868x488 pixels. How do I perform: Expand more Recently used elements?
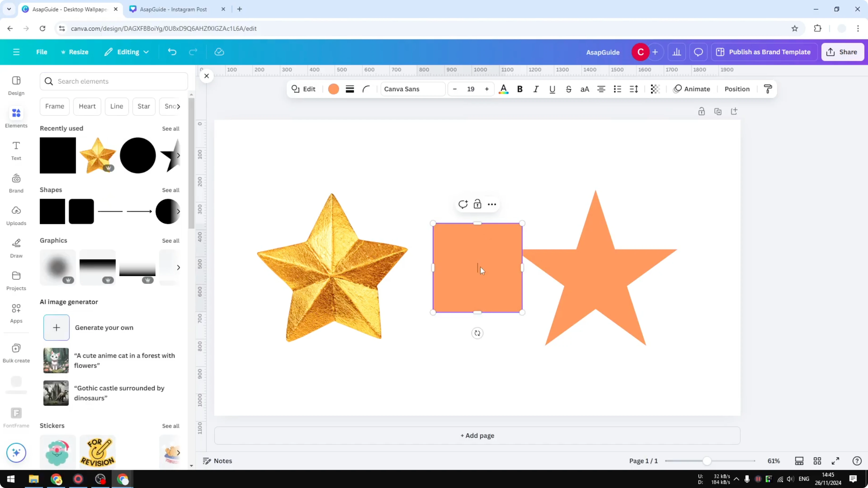pyautogui.click(x=179, y=155)
